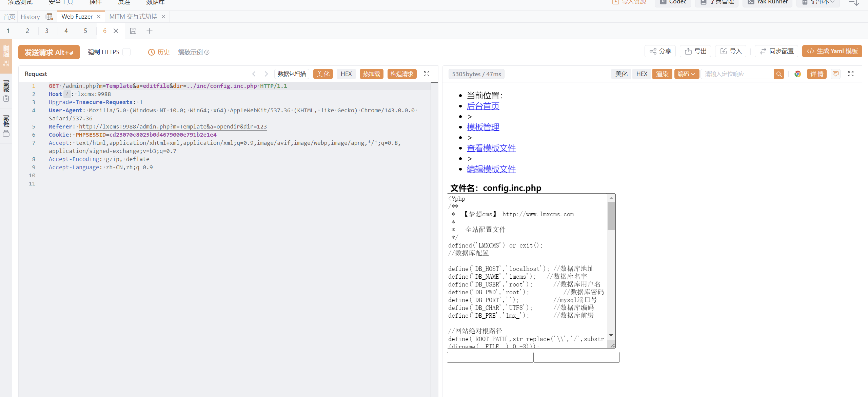868x397 pixels.
Task: Add a new fuzzer sub-tab with plus
Action: click(150, 31)
